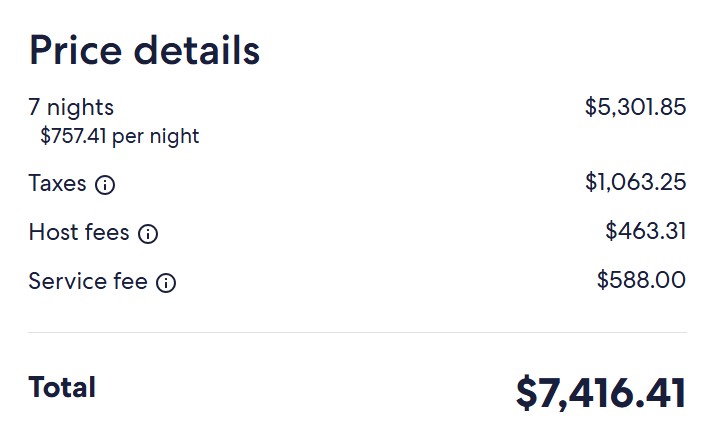
Task: Click the $7,416.41 total amount
Action: (x=601, y=392)
